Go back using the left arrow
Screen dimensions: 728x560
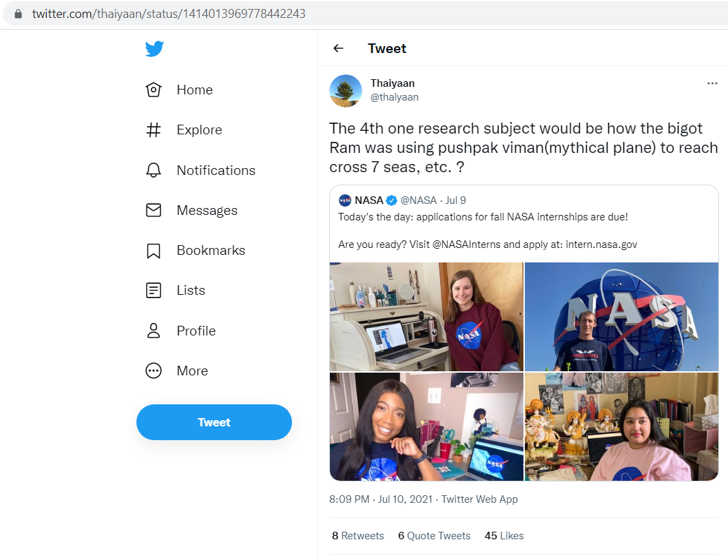(x=338, y=48)
